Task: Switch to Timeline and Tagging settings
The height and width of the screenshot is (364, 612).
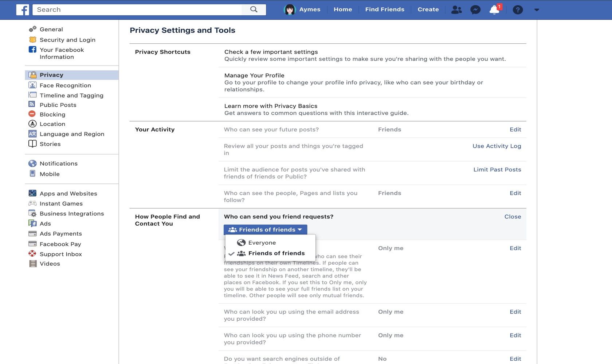Action: [72, 95]
